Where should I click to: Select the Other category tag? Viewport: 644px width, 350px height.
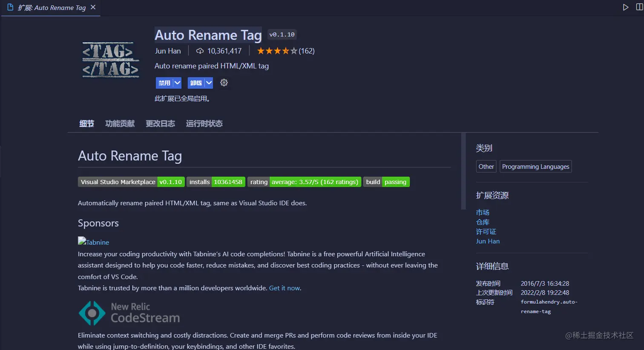tap(486, 167)
